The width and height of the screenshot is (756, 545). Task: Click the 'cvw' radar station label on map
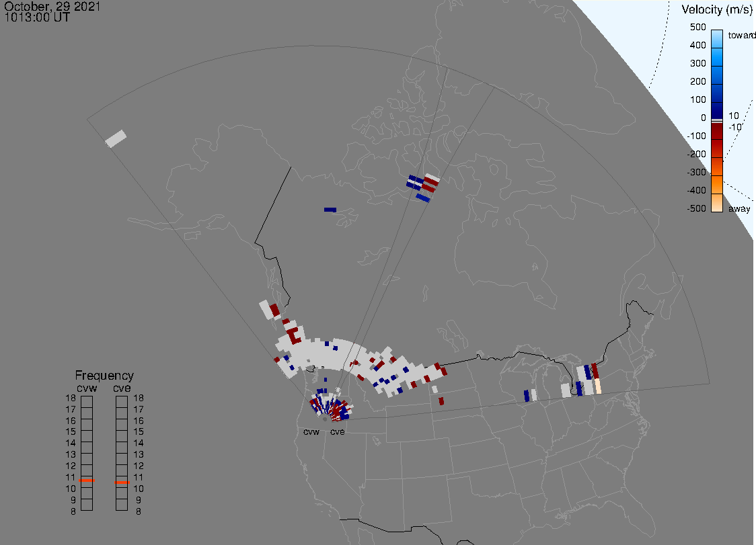click(311, 431)
